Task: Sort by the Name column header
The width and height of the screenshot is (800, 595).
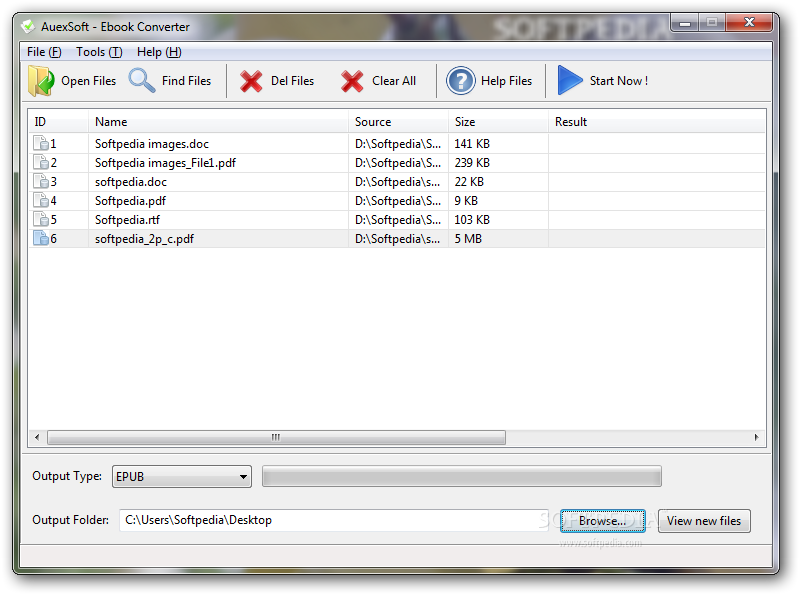Action: coord(218,122)
